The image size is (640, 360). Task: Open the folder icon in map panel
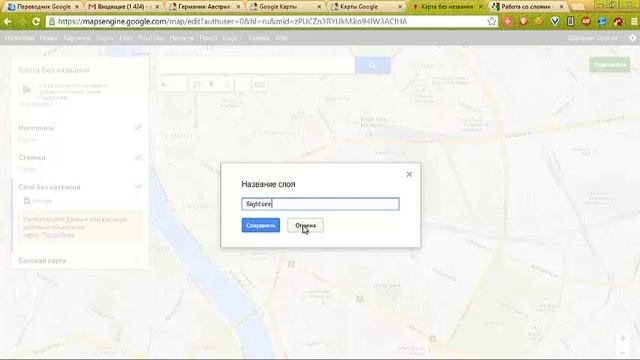point(27,89)
